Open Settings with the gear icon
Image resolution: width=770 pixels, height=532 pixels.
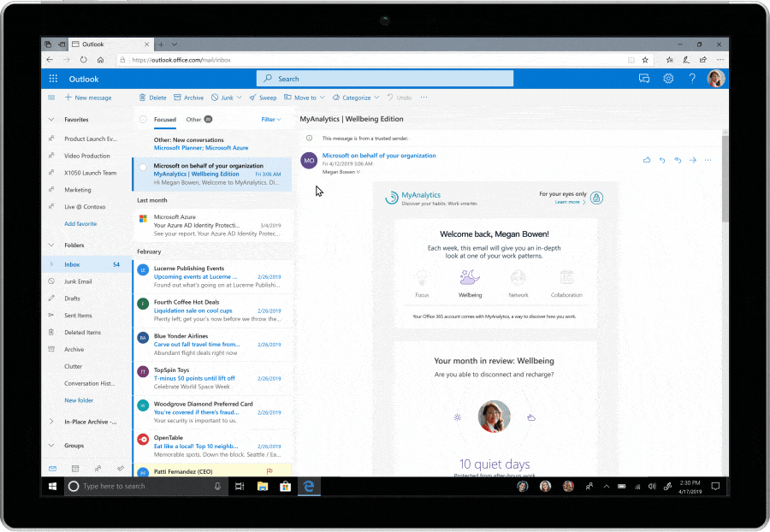click(668, 78)
